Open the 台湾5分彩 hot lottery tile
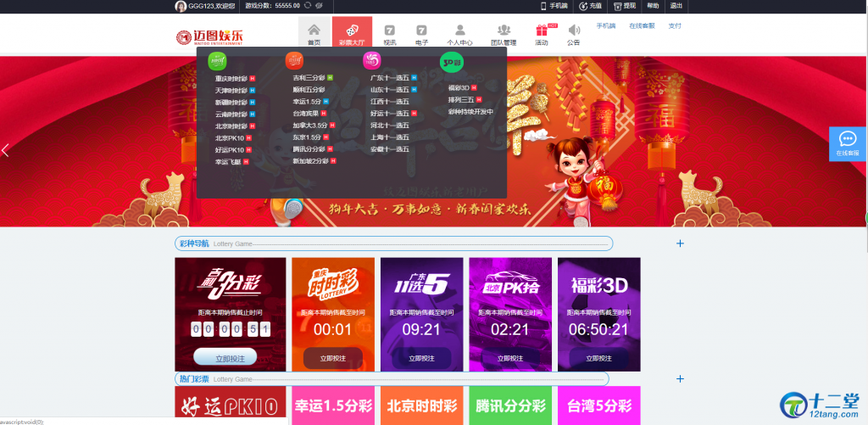Screen dimensions: 868x425 [x=599, y=405]
